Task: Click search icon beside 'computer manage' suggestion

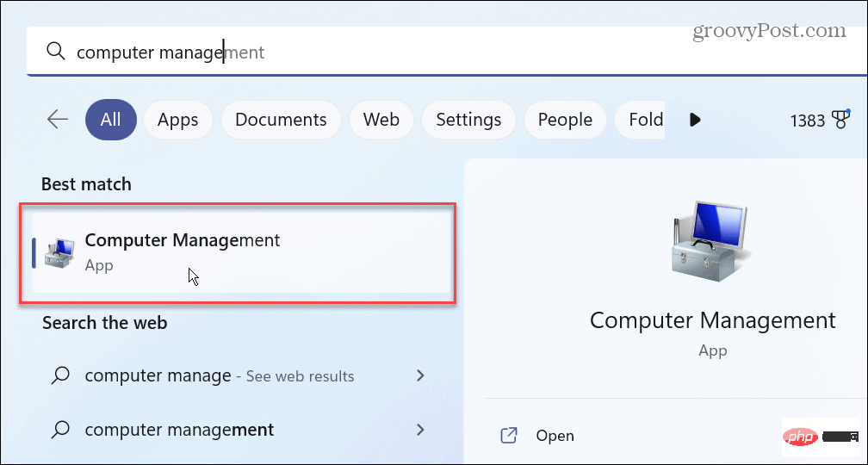Action: tap(59, 376)
